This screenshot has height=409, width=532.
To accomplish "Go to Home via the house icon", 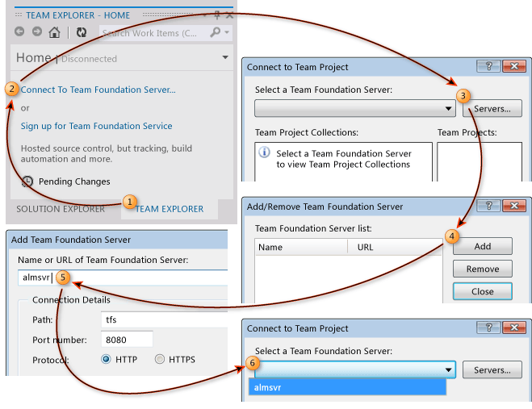I will (54, 32).
